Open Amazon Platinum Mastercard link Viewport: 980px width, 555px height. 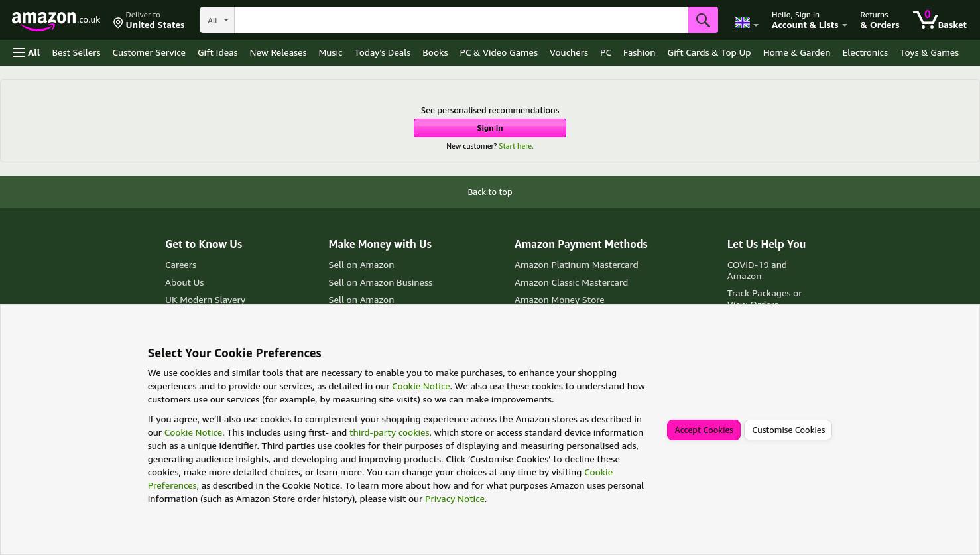point(576,265)
